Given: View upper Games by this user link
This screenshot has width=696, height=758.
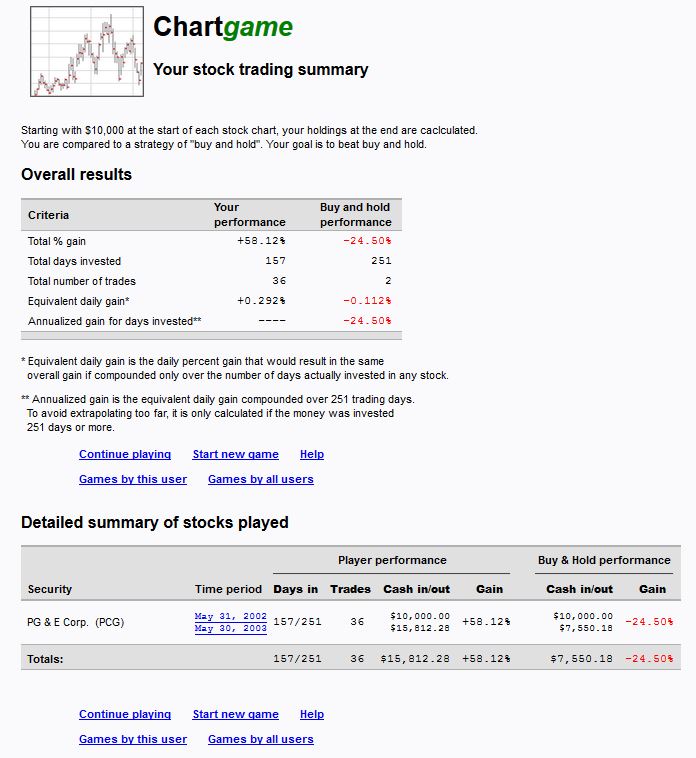Looking at the screenshot, I should click(x=133, y=480).
